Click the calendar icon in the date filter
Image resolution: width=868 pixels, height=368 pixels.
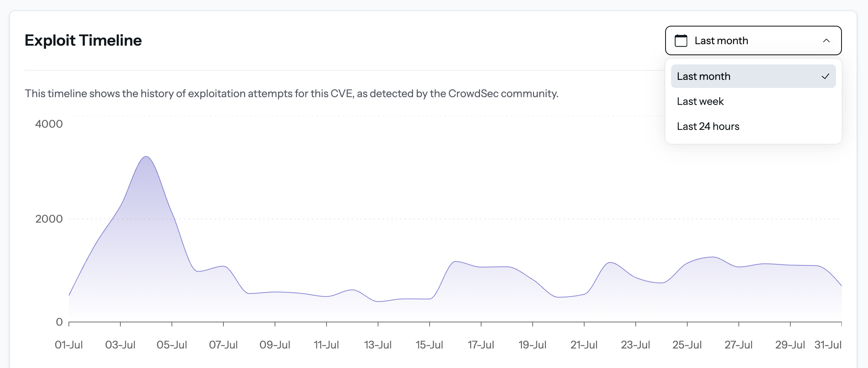tap(681, 40)
